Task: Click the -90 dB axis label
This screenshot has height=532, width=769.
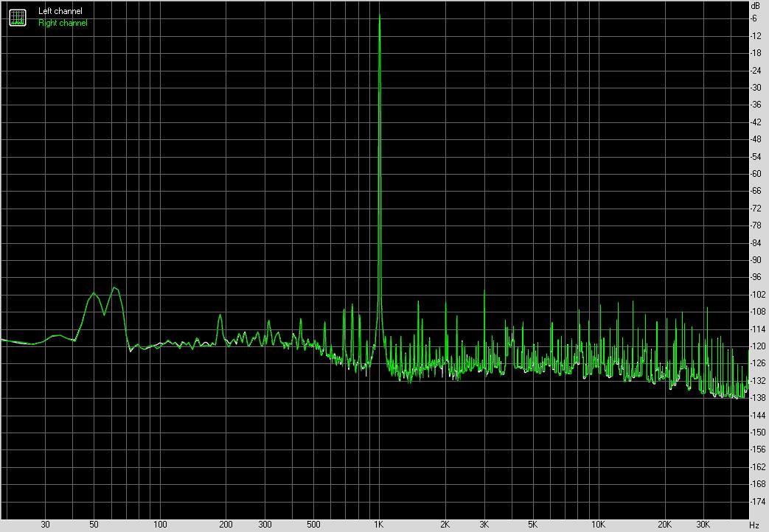Action: [754, 260]
